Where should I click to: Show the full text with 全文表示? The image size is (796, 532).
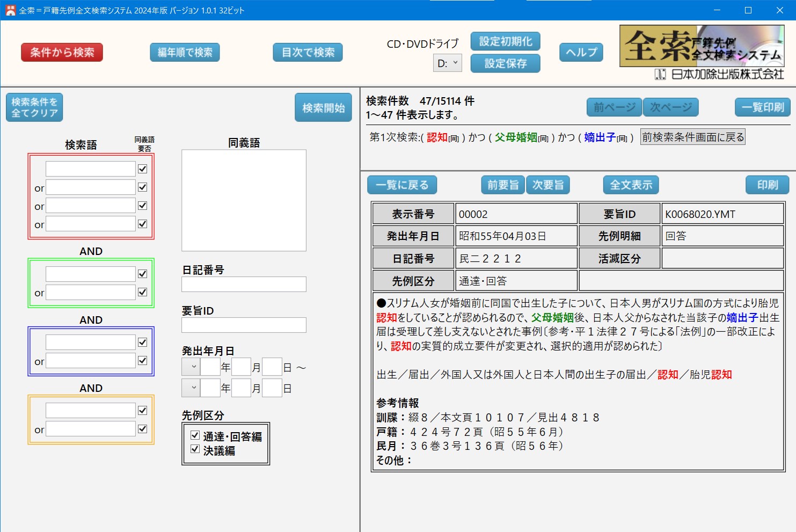click(x=631, y=185)
